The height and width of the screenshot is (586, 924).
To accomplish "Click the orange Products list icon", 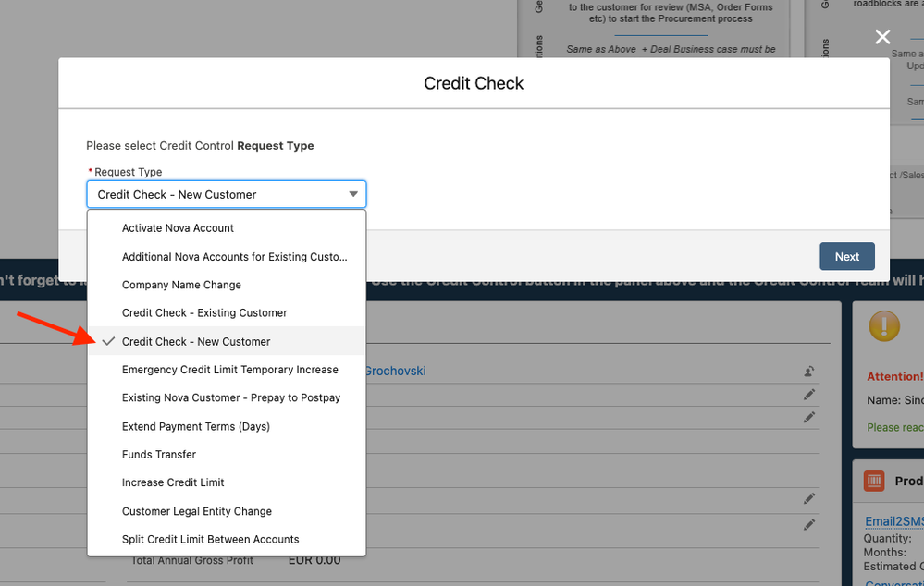I will tap(874, 481).
